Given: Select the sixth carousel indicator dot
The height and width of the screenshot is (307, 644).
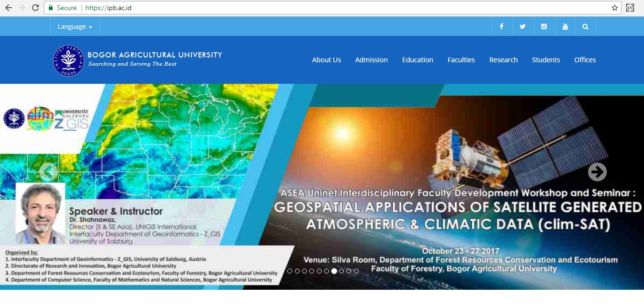Looking at the screenshot, I should click(327, 271).
